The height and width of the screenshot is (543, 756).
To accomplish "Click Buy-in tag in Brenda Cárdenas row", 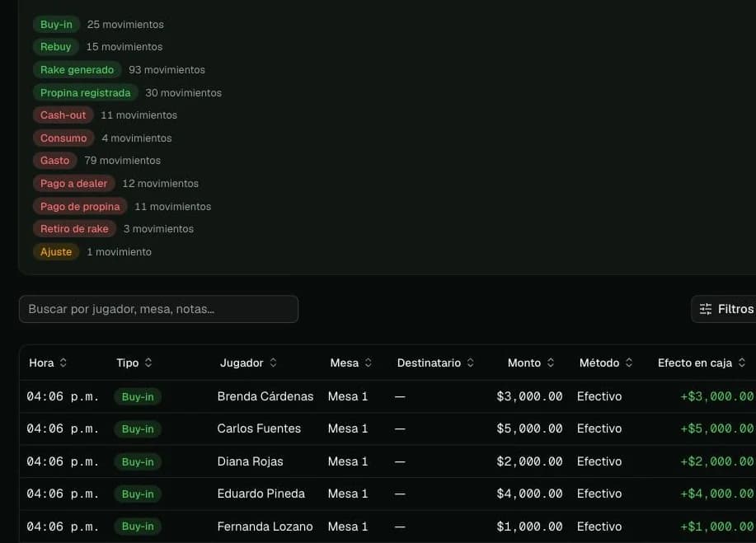I will coord(138,396).
